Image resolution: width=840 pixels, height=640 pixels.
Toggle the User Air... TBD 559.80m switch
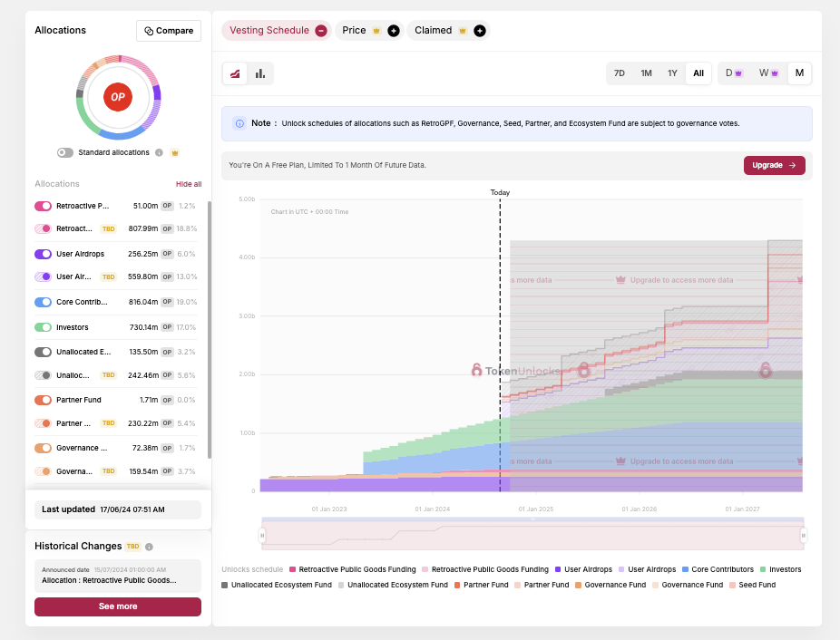point(43,276)
